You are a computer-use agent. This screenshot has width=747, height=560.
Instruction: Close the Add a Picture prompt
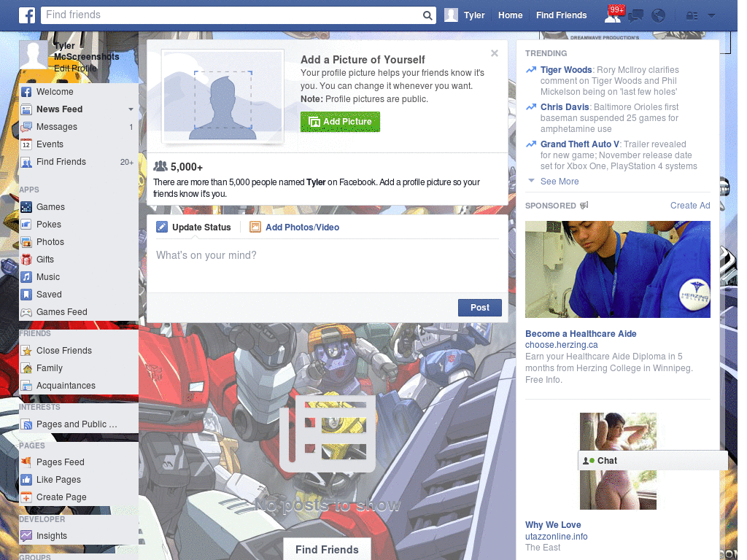[495, 53]
